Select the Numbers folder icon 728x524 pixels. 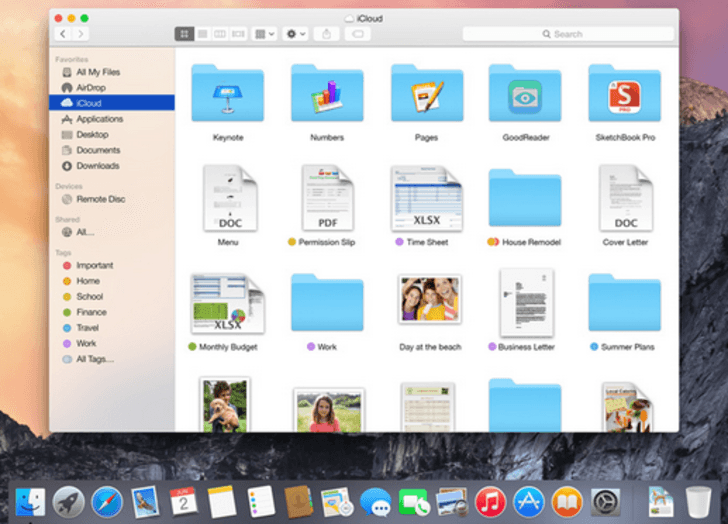pos(327,96)
